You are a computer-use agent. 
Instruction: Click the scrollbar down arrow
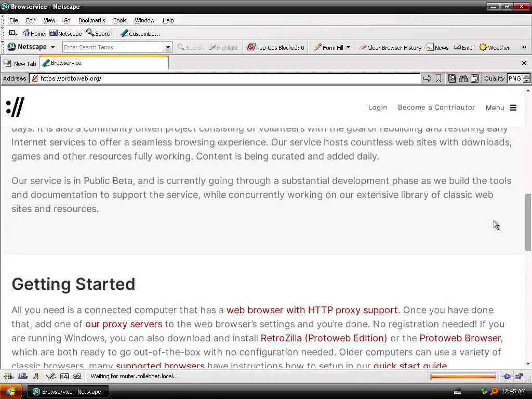(x=528, y=364)
